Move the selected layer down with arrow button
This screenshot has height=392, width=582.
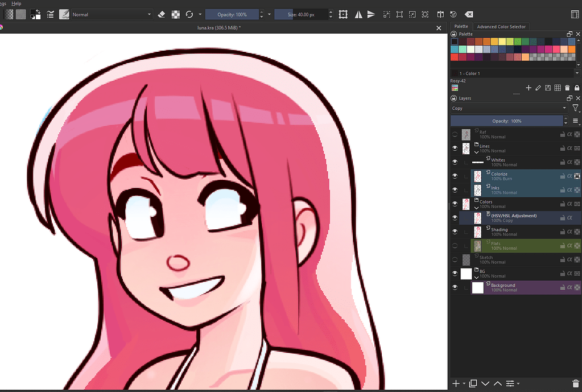point(485,383)
